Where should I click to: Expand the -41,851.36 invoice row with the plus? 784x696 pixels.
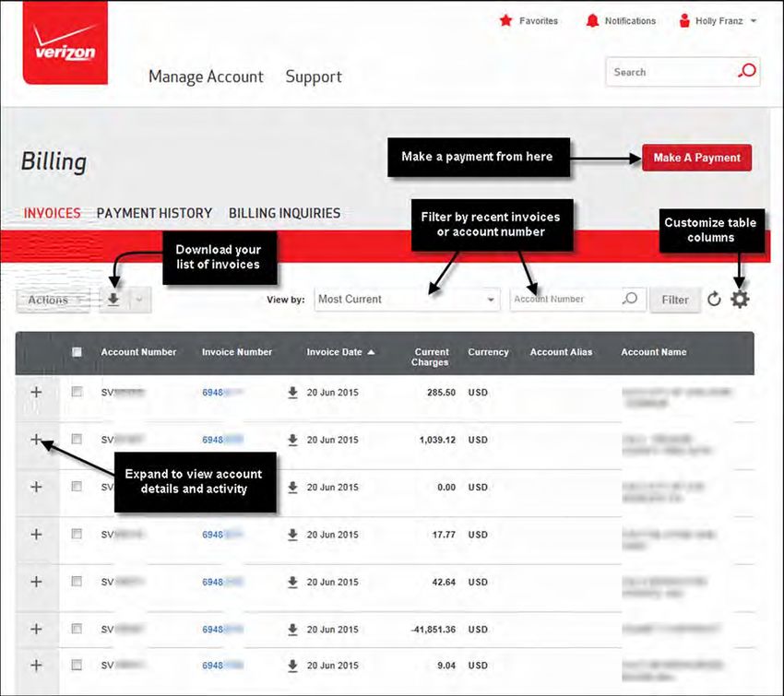[x=36, y=629]
